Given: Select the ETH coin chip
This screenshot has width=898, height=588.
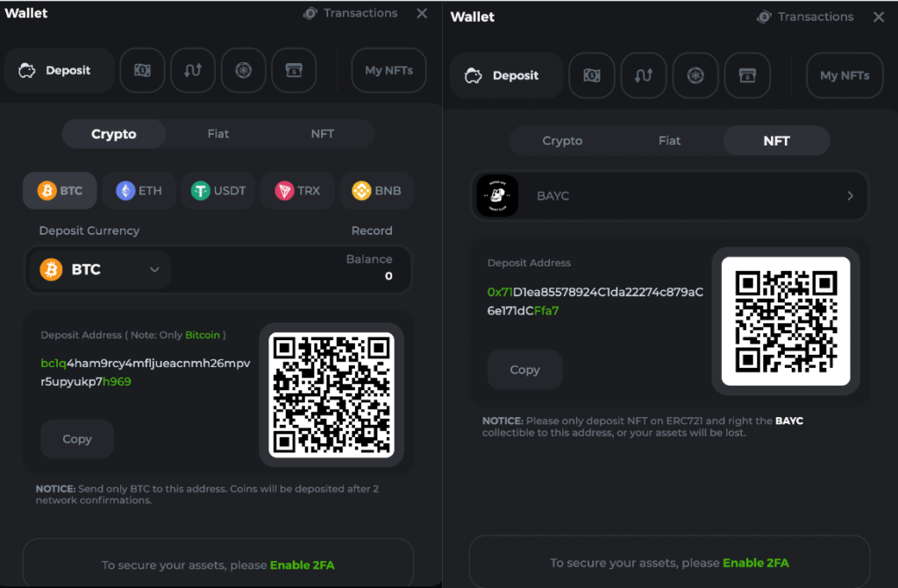Looking at the screenshot, I should pyautogui.click(x=139, y=190).
